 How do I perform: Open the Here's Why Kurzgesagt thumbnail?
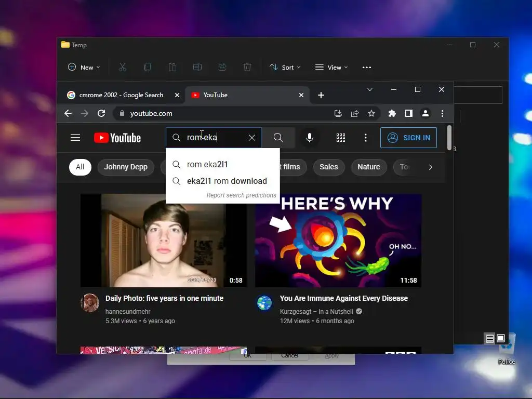[x=338, y=240]
